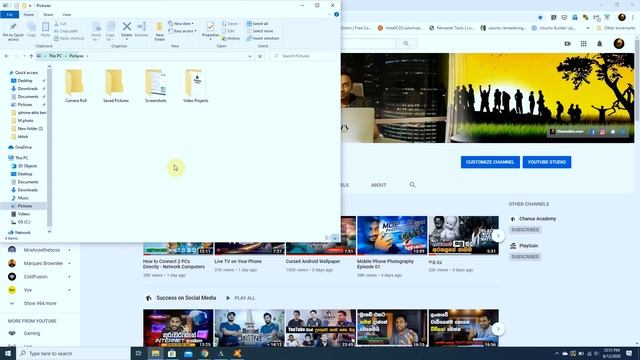Open Mail app from the taskbar
This screenshot has height=360, width=640.
point(188,353)
